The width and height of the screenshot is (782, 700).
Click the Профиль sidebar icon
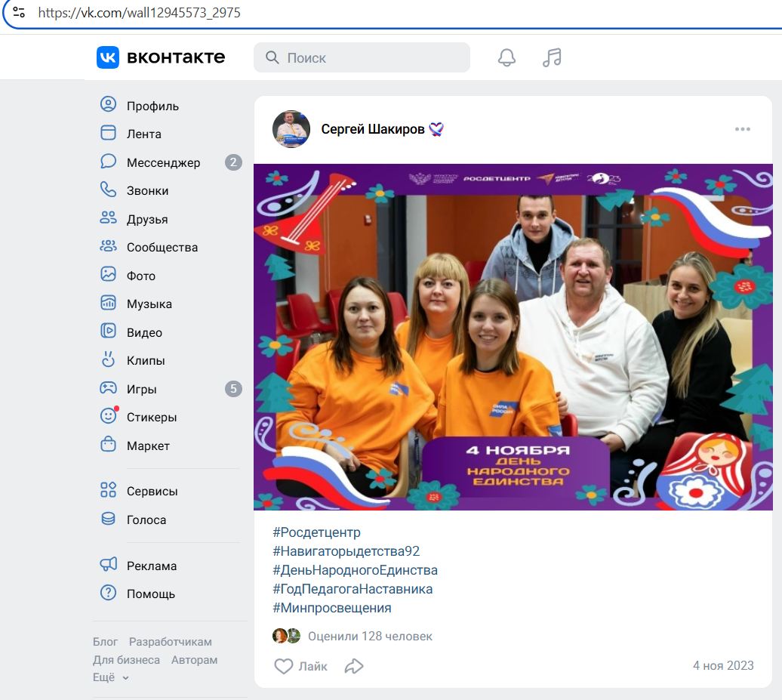[108, 104]
